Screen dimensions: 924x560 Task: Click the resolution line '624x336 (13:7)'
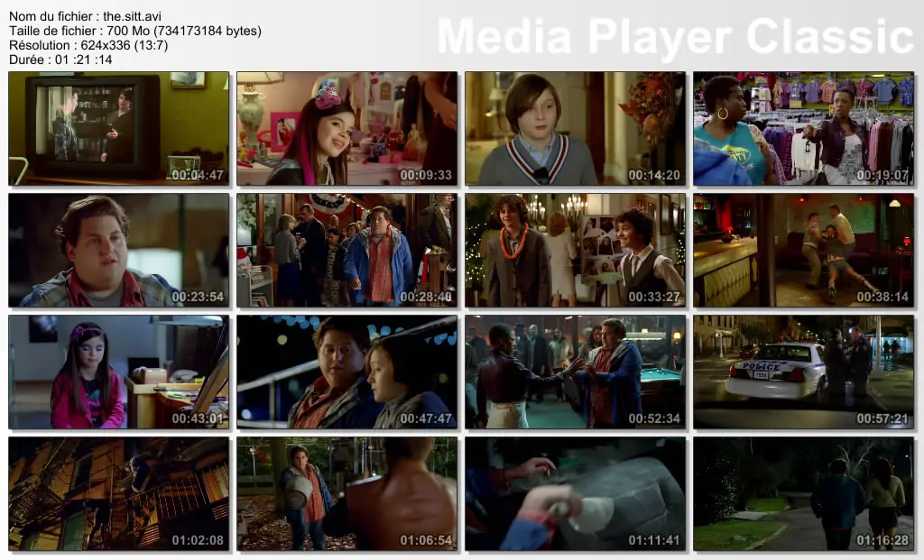click(x=125, y=45)
